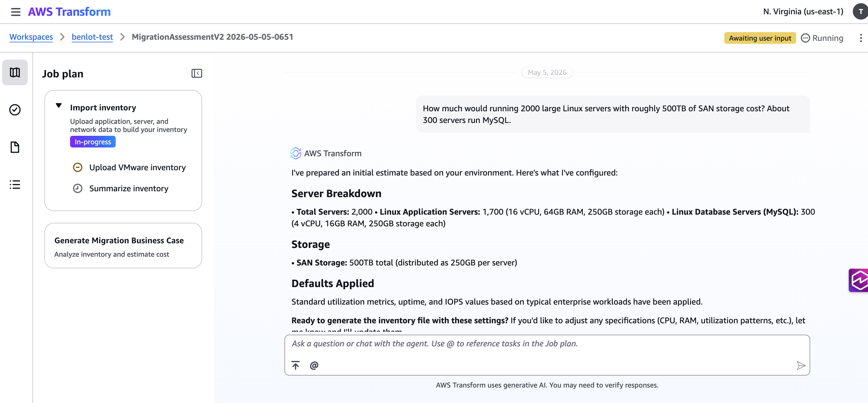
Task: Click the May 5, 2026 date marker
Action: (x=547, y=72)
